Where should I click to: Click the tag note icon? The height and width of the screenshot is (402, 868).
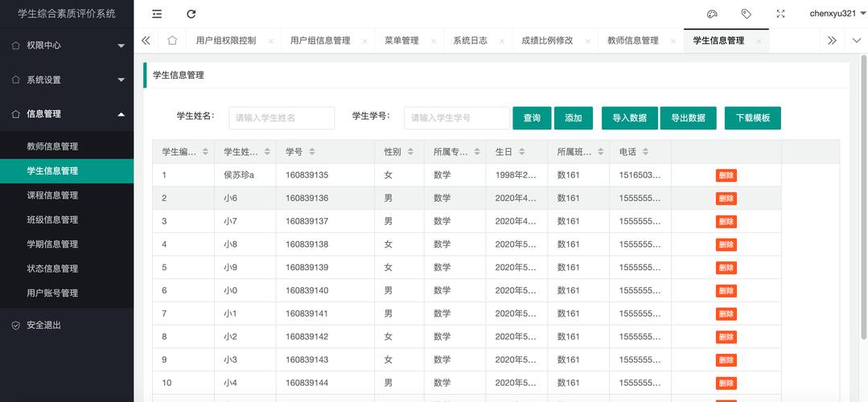click(x=747, y=14)
